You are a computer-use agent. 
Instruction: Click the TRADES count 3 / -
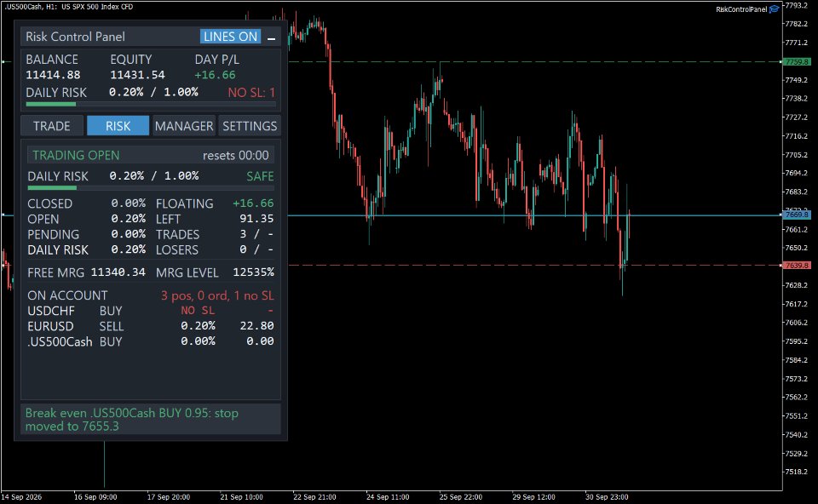click(256, 234)
